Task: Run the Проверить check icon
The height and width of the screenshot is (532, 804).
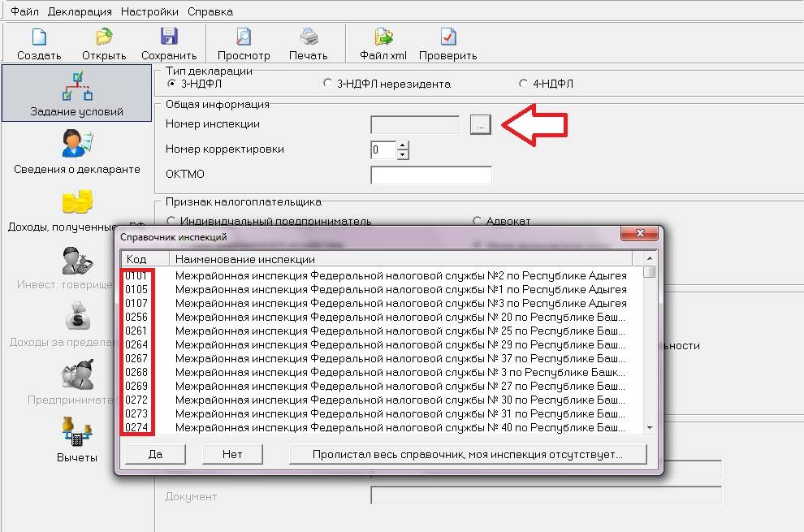Action: [448, 37]
